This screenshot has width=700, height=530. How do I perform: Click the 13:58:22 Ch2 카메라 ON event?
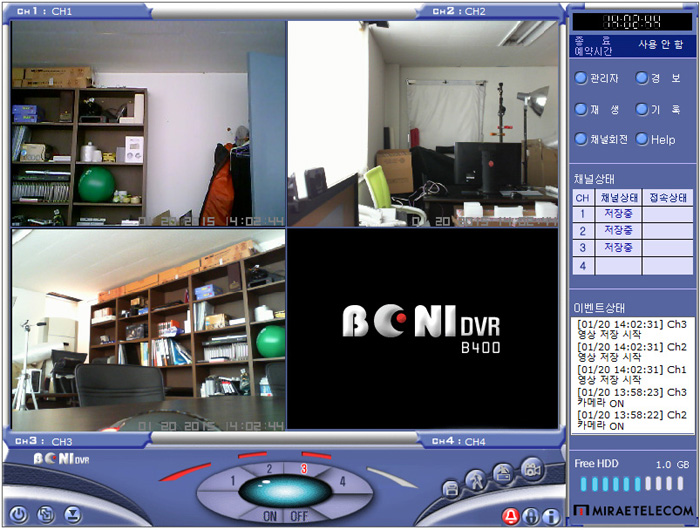click(632, 420)
